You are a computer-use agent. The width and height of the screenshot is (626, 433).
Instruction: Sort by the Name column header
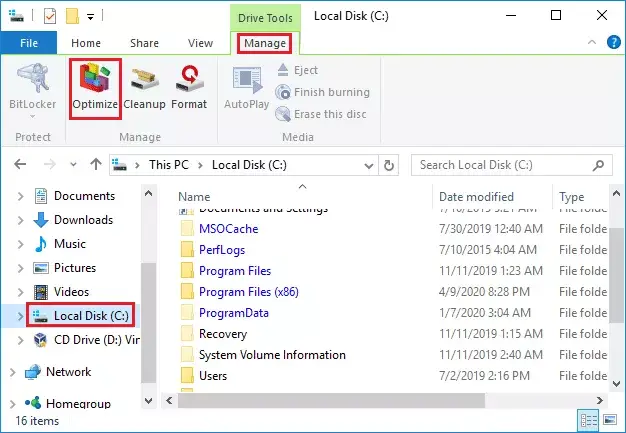[194, 197]
